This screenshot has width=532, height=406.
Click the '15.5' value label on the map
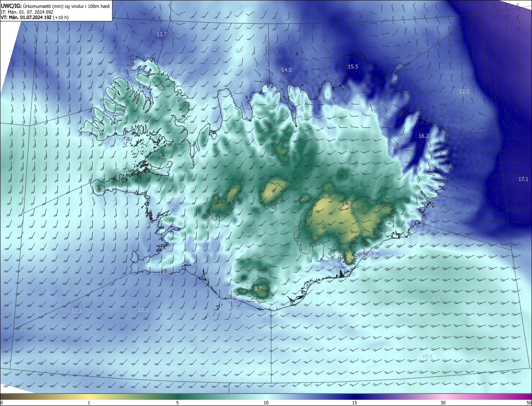(353, 67)
